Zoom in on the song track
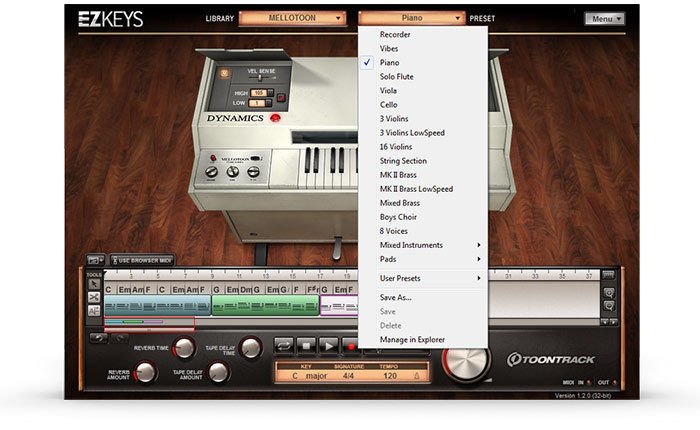 609,293
